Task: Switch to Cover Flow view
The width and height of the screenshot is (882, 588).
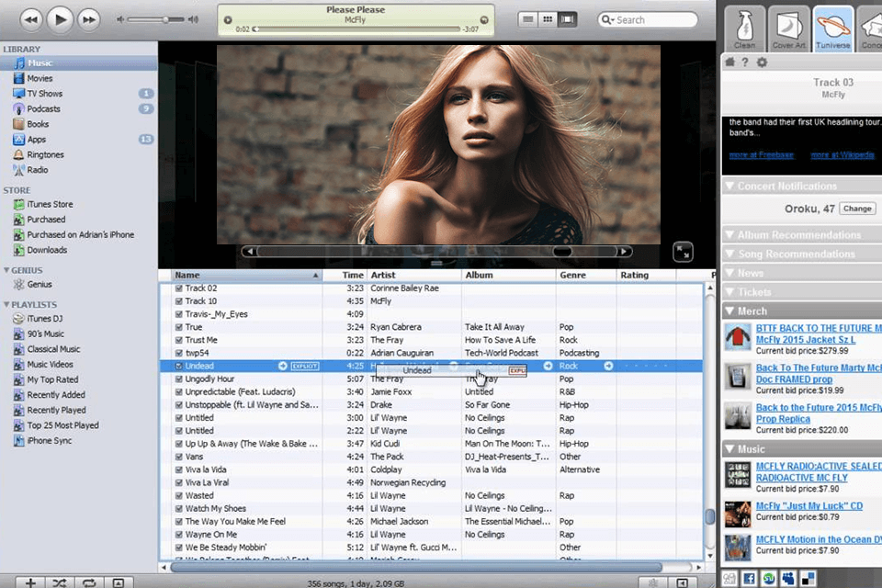Action: 568,19
